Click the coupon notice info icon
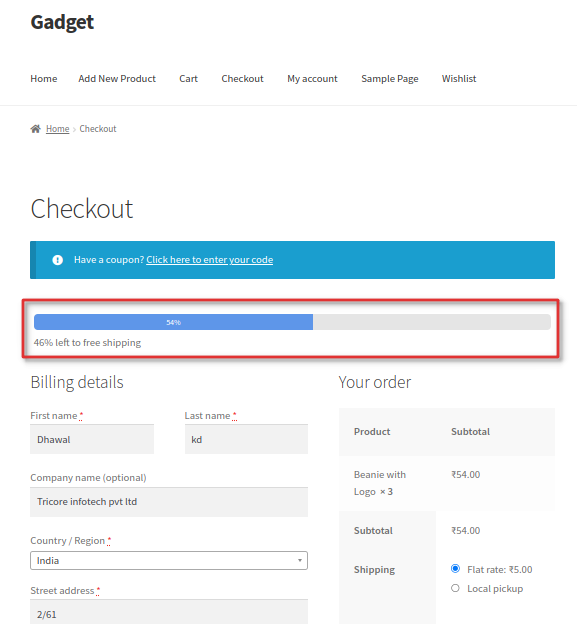 tap(57, 260)
